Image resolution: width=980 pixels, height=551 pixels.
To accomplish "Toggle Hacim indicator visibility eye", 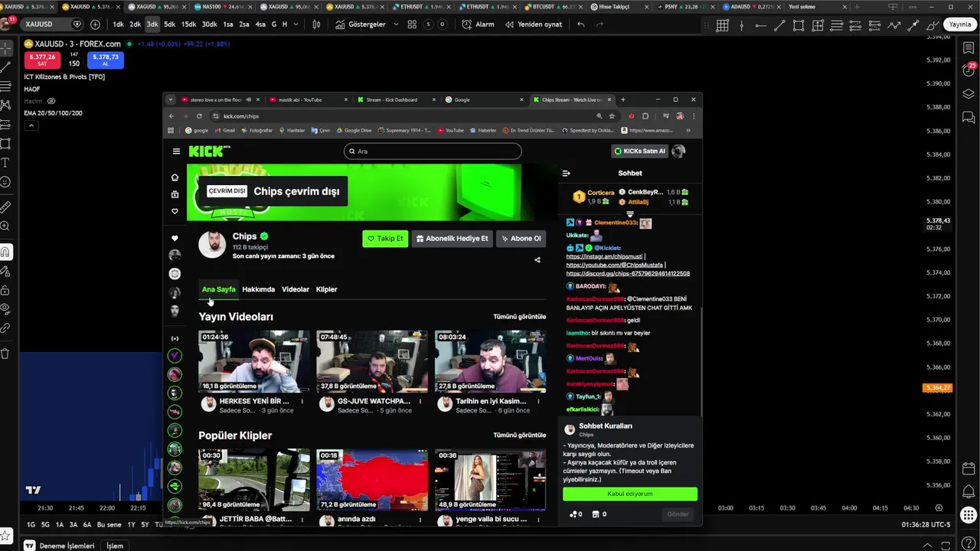I will (51, 101).
